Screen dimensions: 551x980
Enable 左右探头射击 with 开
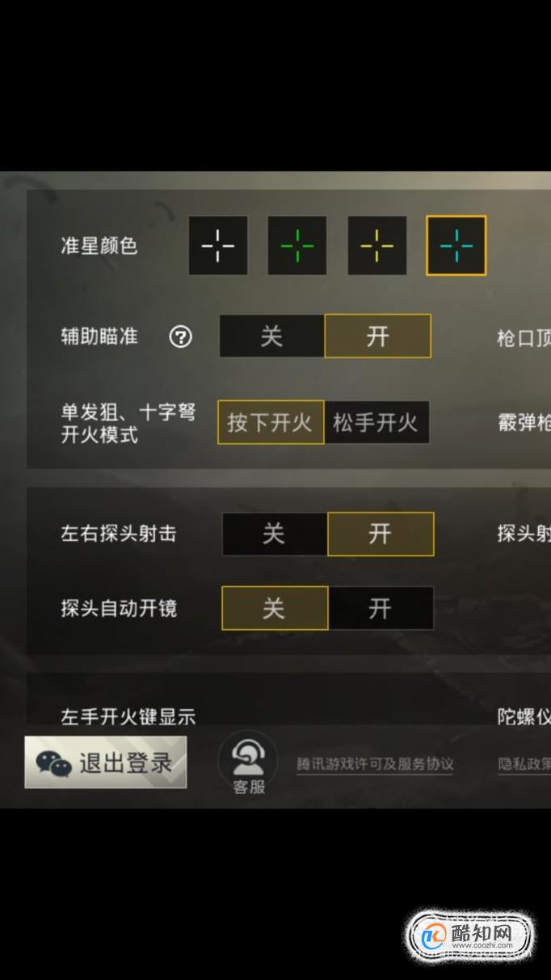381,534
